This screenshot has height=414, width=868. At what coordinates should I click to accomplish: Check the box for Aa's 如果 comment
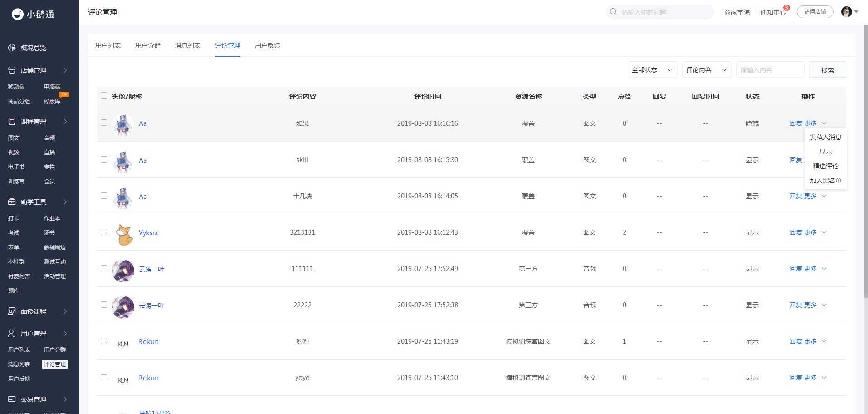pyautogui.click(x=104, y=123)
